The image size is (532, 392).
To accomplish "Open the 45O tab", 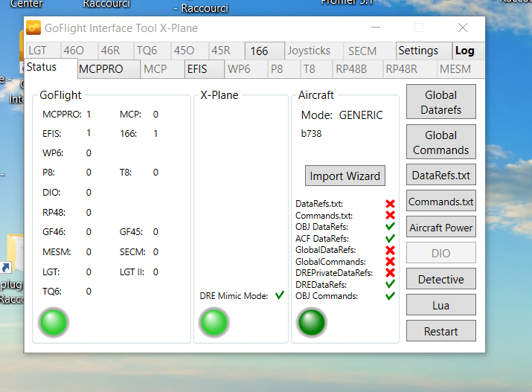I will [189, 51].
